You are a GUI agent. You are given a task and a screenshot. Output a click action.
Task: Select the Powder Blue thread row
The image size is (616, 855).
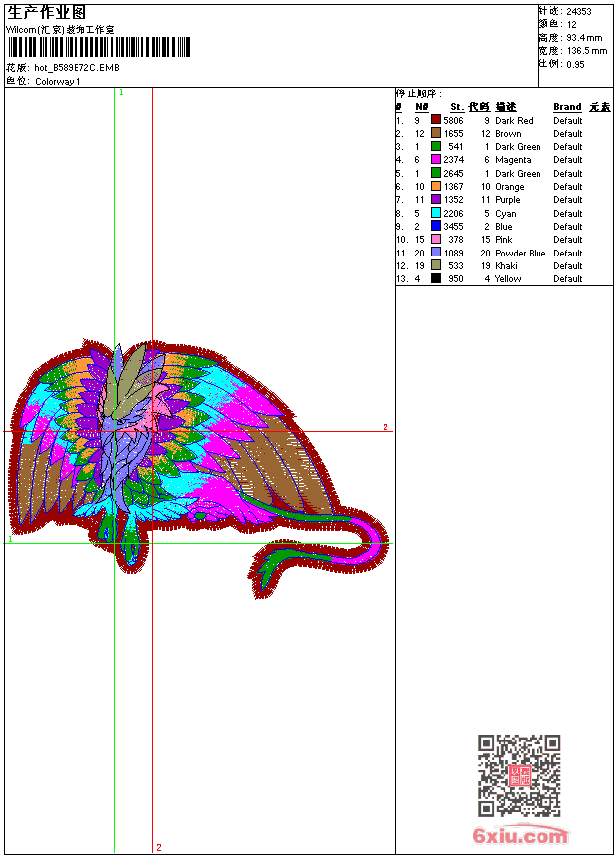(x=520, y=254)
